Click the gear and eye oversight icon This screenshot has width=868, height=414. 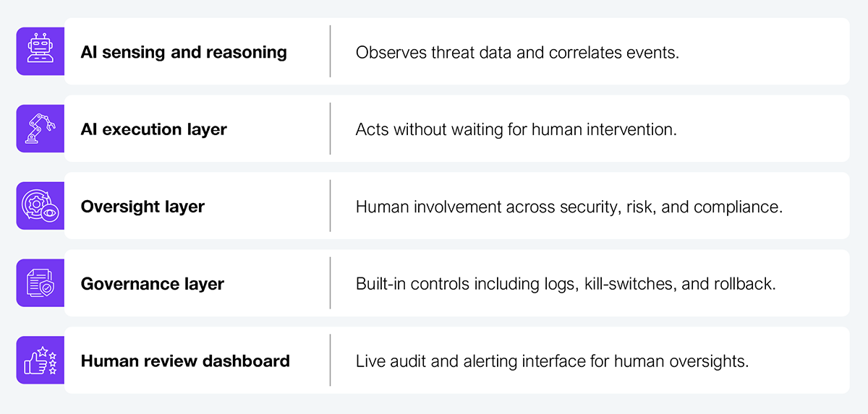41,206
